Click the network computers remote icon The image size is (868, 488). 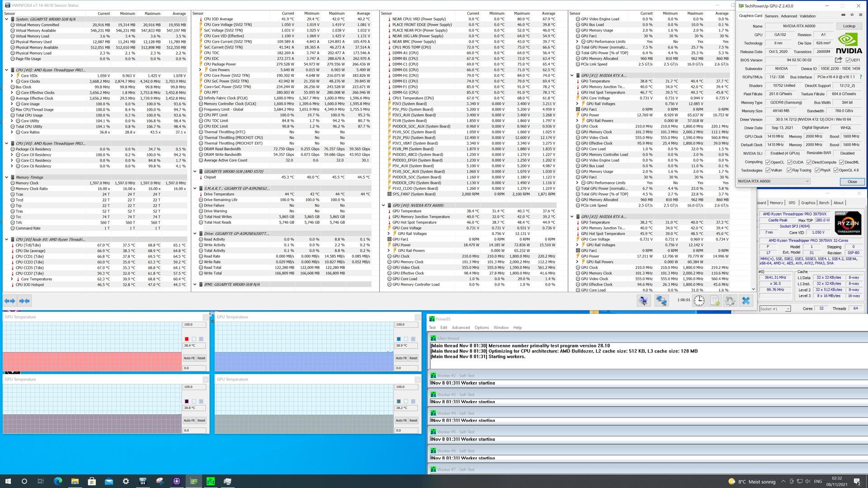pos(661,301)
